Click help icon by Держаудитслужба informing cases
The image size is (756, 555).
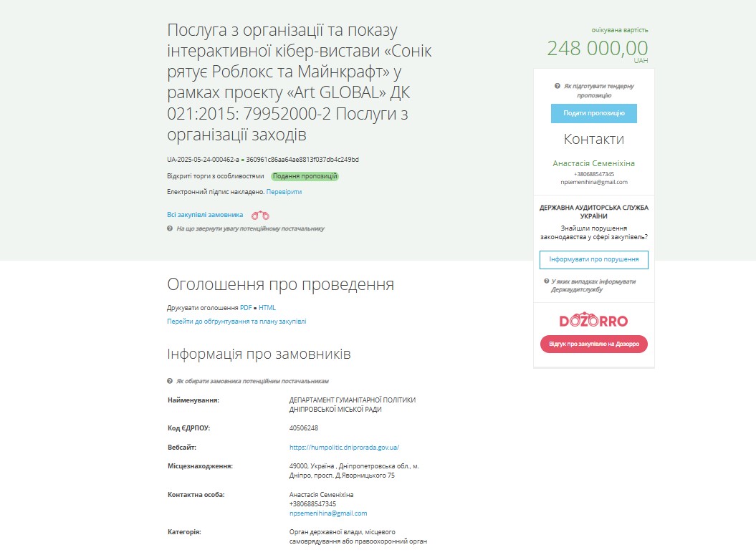click(546, 281)
